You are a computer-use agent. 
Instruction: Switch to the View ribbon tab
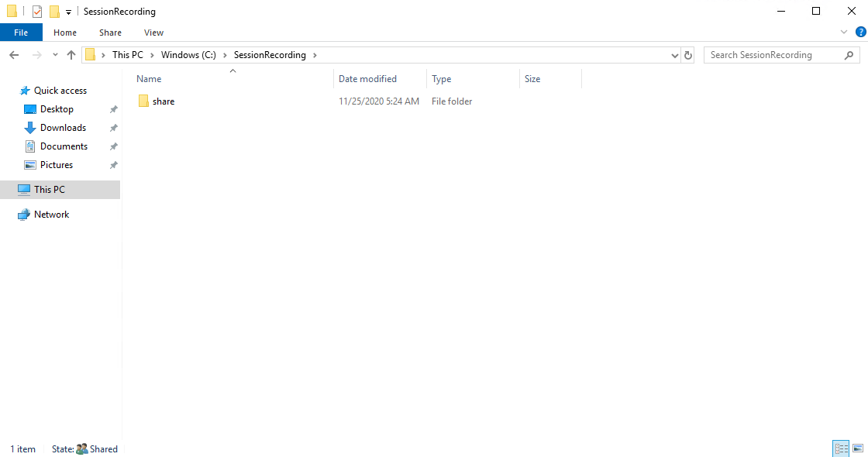pos(153,32)
